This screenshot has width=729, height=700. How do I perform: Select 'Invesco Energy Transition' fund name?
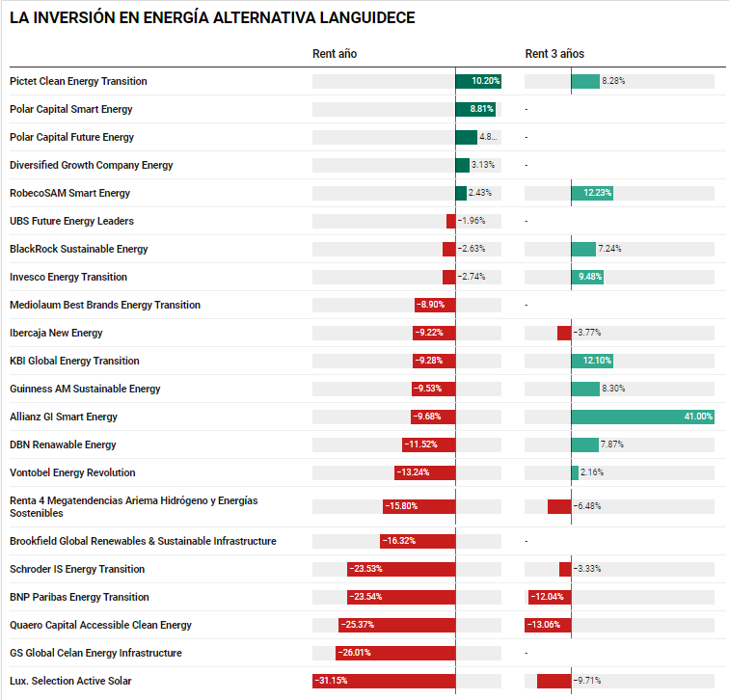tap(68, 277)
